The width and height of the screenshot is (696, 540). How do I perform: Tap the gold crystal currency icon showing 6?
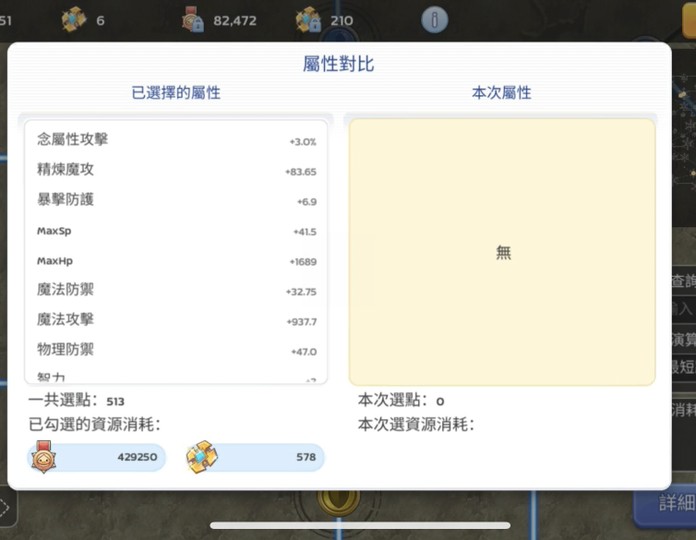pos(74,20)
